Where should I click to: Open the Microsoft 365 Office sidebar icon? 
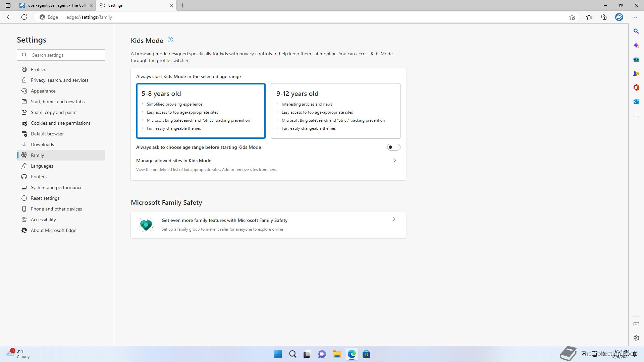(x=636, y=87)
